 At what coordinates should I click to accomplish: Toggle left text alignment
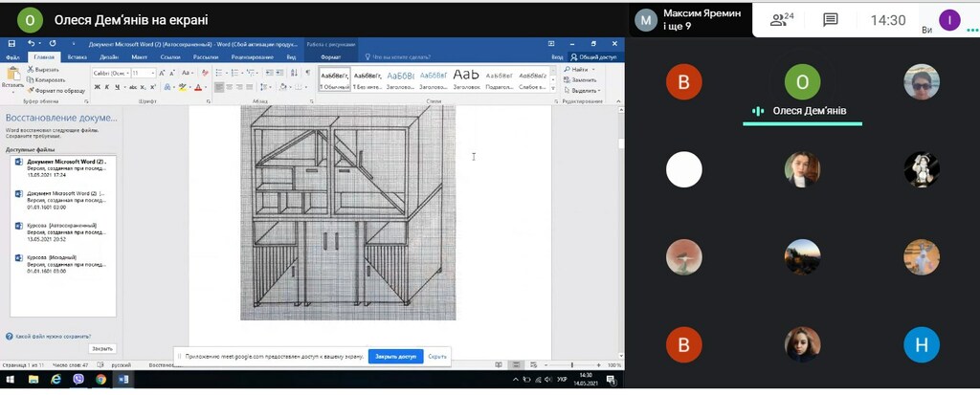point(219,87)
